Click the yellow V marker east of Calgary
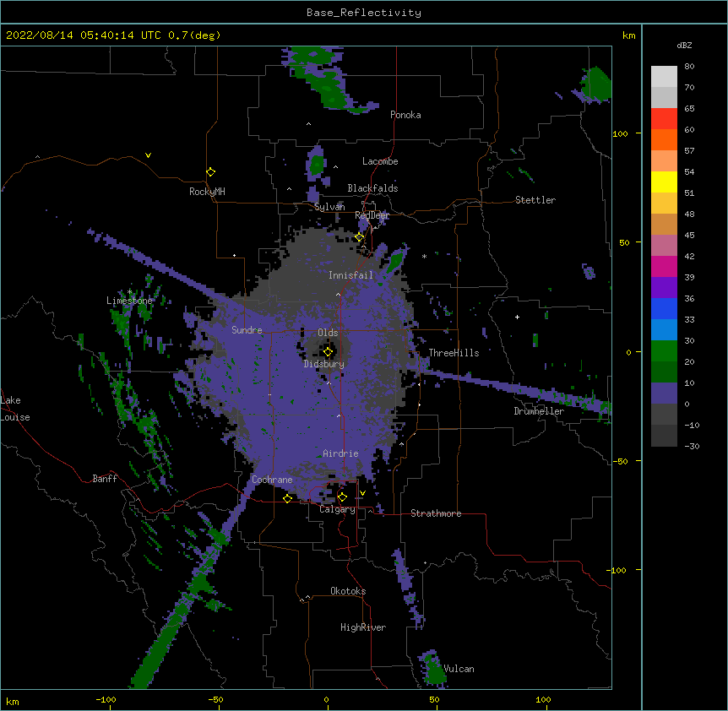 (x=362, y=493)
